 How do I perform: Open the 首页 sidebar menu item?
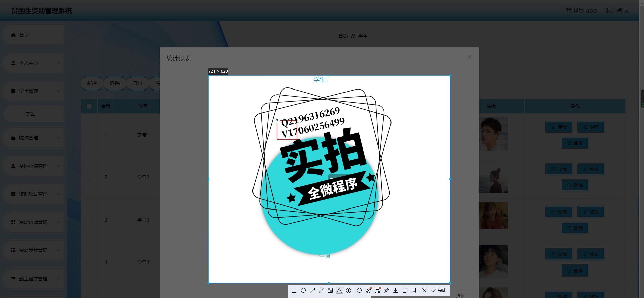33,35
